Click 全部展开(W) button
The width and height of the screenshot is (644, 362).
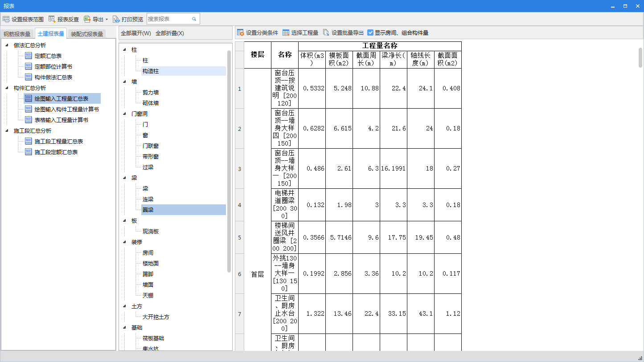136,33
